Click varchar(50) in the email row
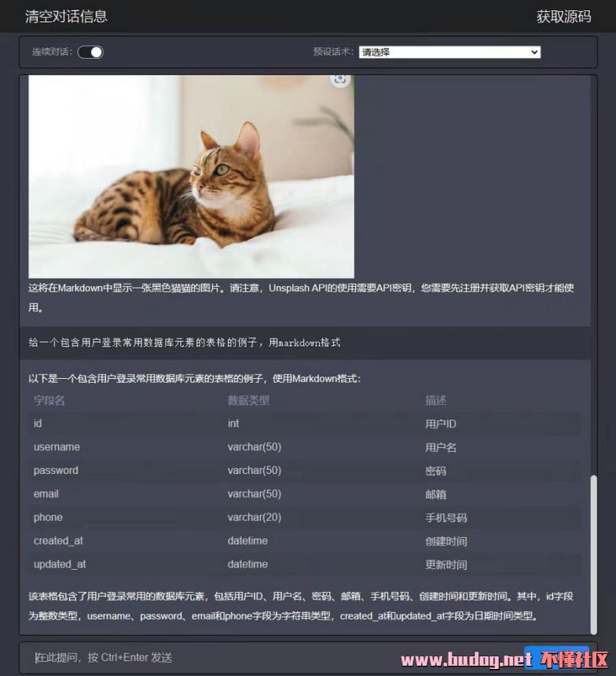This screenshot has height=676, width=616. [x=255, y=494]
